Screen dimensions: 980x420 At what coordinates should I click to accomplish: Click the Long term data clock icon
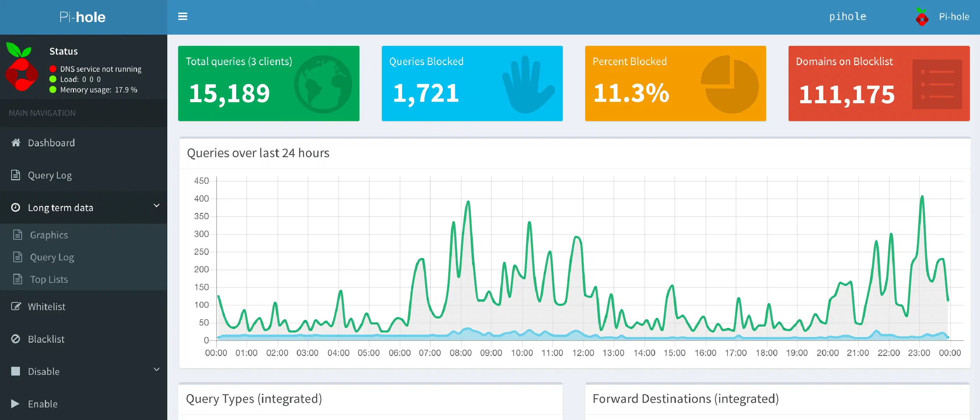(x=16, y=207)
